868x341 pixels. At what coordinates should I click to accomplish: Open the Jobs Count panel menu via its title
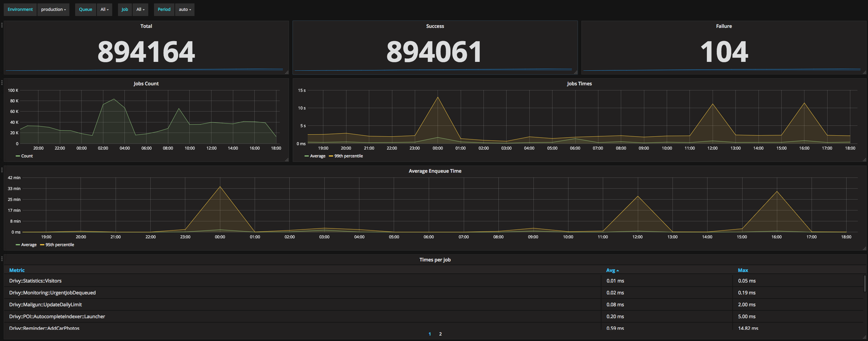tap(146, 83)
